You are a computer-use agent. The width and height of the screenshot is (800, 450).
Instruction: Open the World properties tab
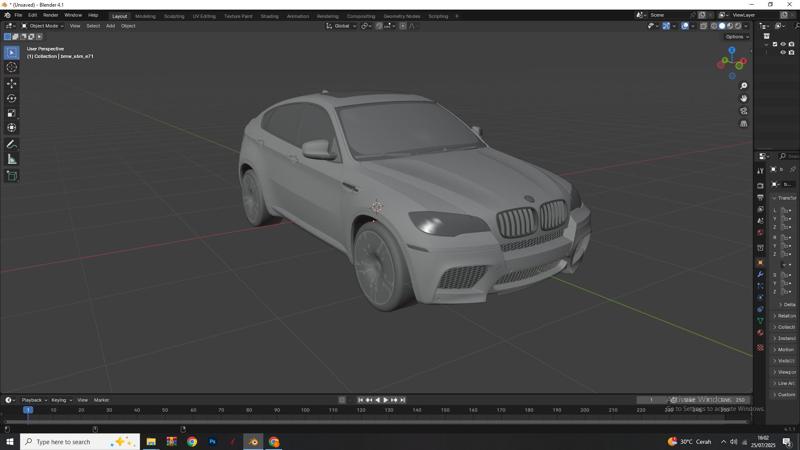760,233
